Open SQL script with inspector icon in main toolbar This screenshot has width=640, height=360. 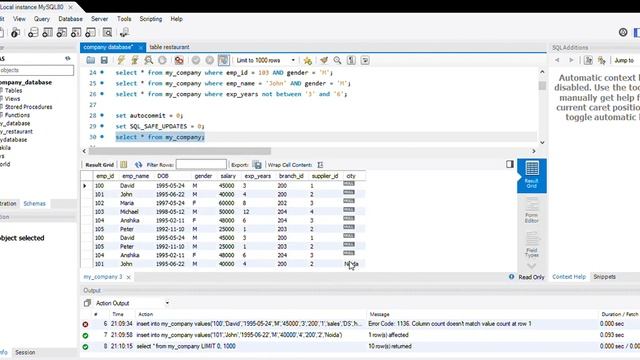coord(16,33)
